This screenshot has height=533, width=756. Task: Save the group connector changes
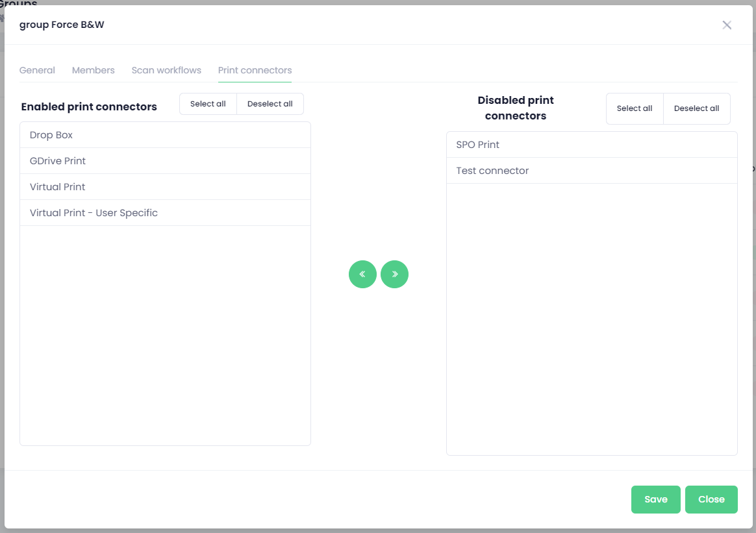655,499
